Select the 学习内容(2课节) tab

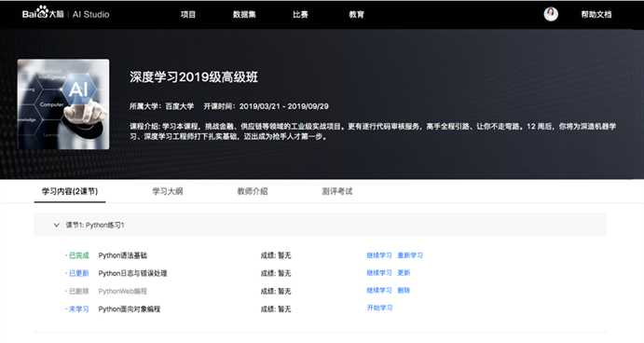coord(70,191)
